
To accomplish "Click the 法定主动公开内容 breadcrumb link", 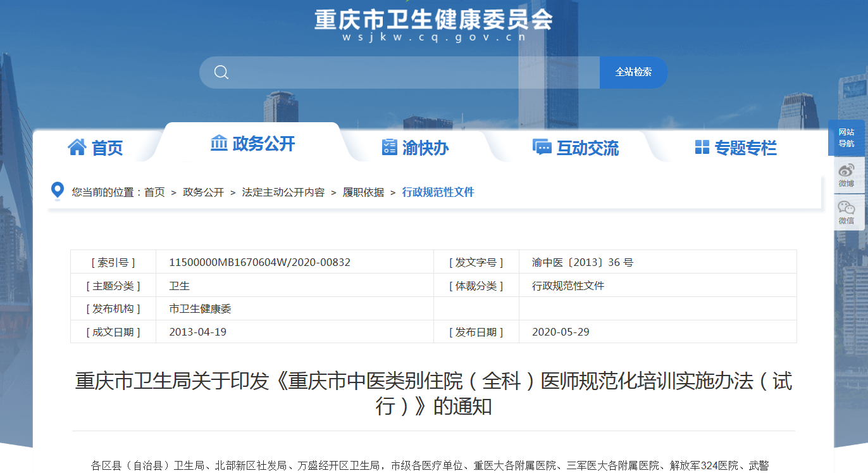I will (282, 191).
